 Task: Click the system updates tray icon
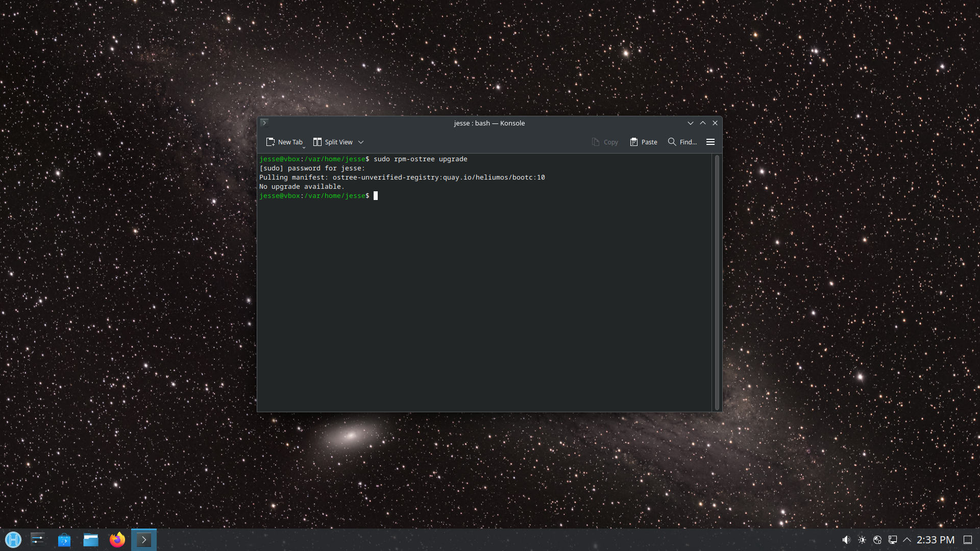click(x=877, y=540)
